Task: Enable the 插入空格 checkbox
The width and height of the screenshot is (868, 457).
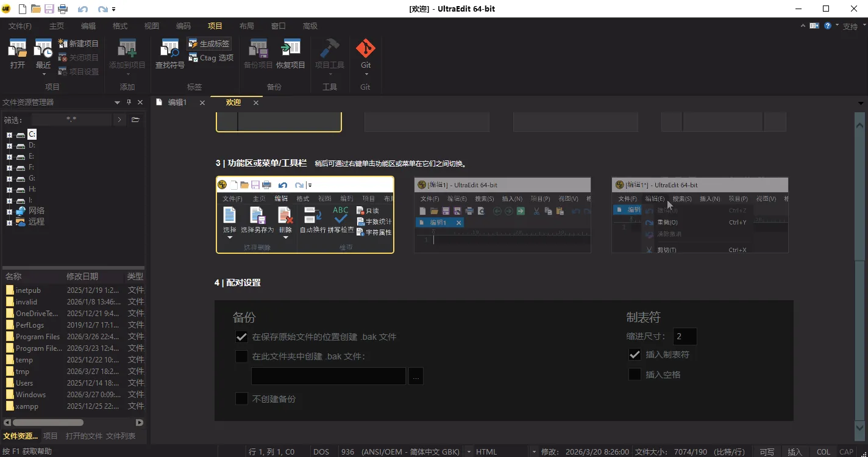Action: click(634, 374)
